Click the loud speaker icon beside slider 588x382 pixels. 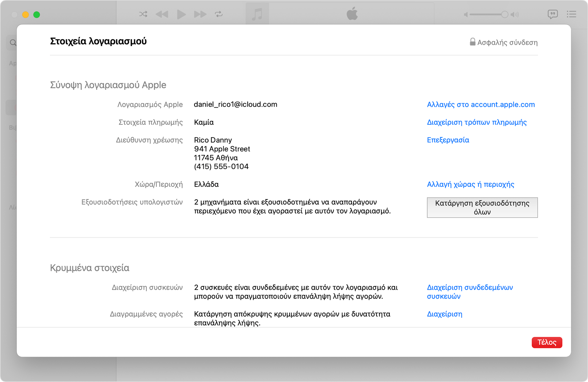coord(515,14)
